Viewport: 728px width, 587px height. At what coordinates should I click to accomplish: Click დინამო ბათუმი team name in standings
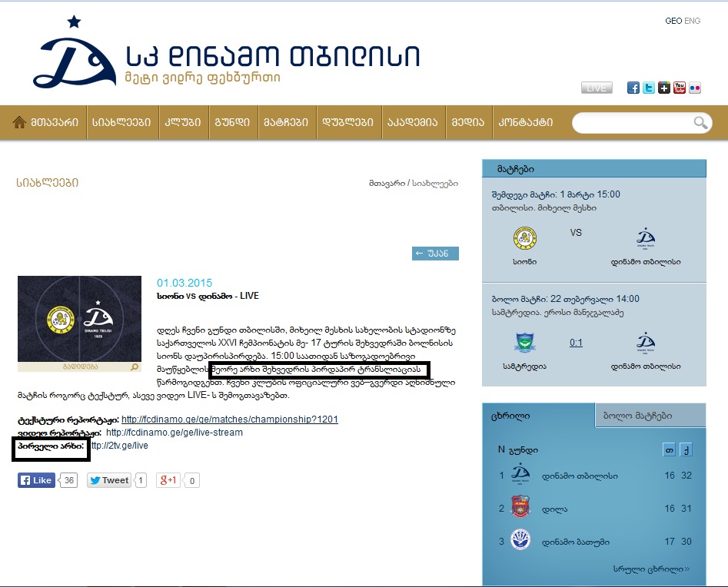[576, 542]
